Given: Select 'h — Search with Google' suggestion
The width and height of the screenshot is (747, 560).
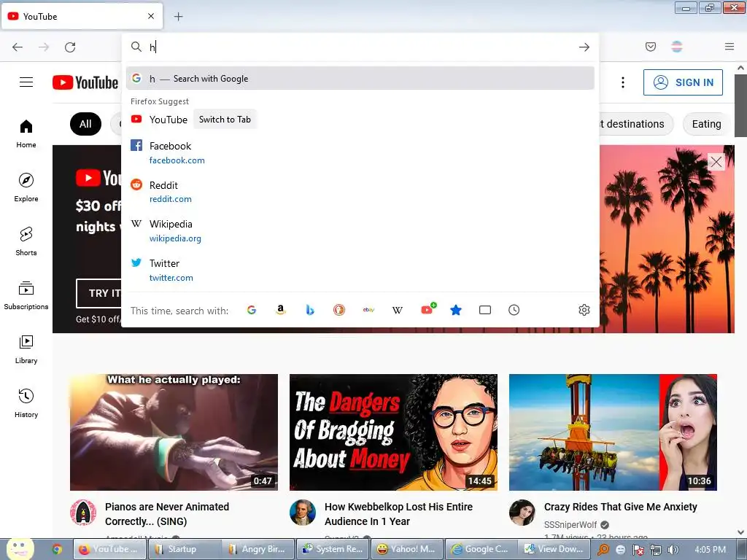Looking at the screenshot, I should tap(360, 79).
